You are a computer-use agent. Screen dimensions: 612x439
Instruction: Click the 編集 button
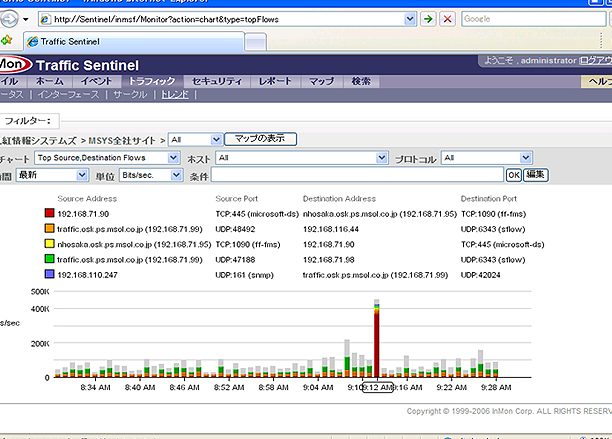535,175
